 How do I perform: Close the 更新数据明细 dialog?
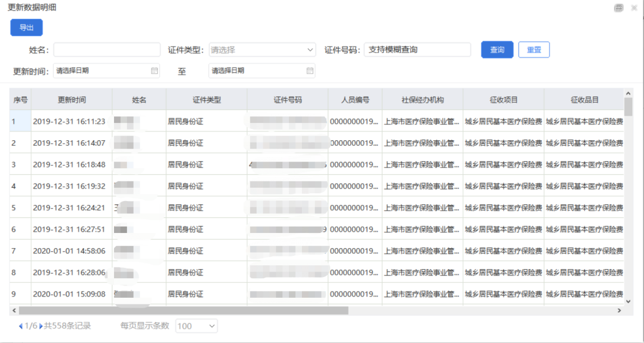click(x=634, y=8)
